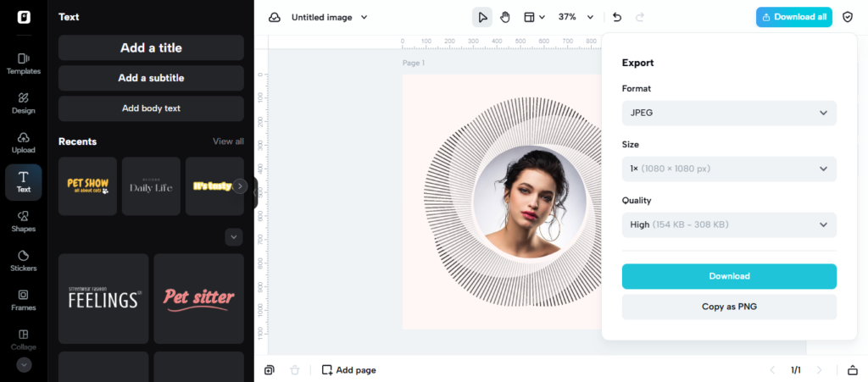Expand the Size dropdown
This screenshot has height=382, width=868.
click(729, 169)
